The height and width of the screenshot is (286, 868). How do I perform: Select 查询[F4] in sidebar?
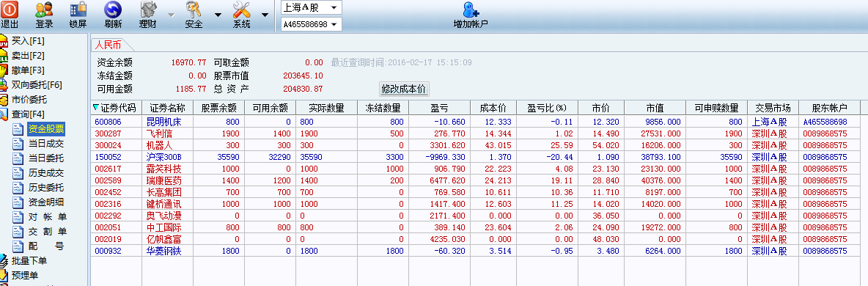click(28, 114)
